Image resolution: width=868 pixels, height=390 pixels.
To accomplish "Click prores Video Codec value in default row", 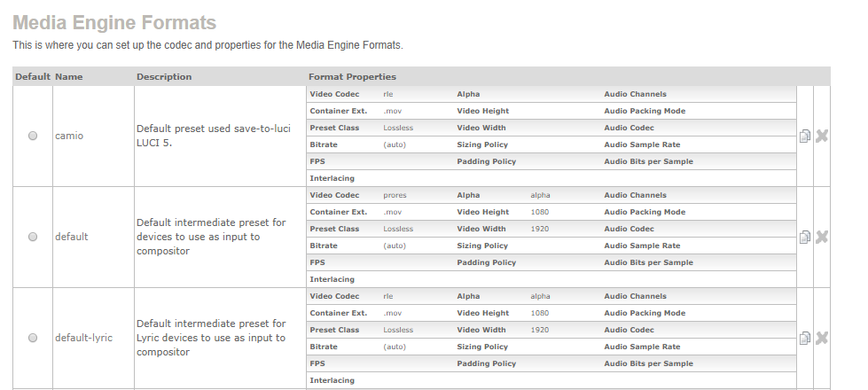I will (395, 196).
